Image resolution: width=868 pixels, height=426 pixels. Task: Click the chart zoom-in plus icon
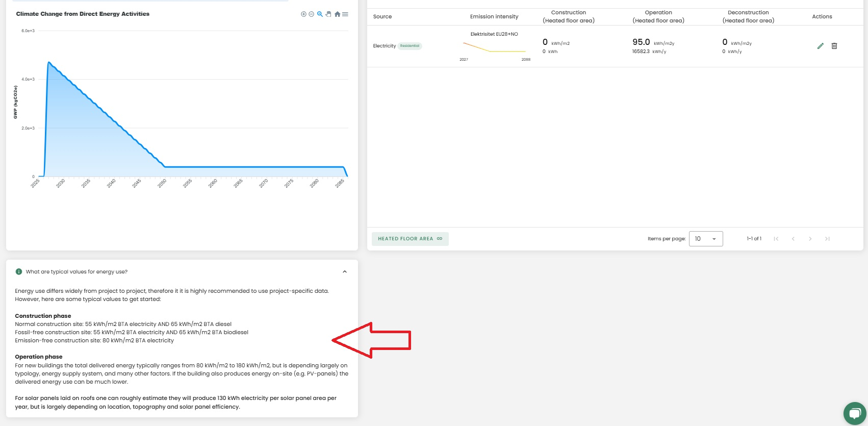[303, 14]
